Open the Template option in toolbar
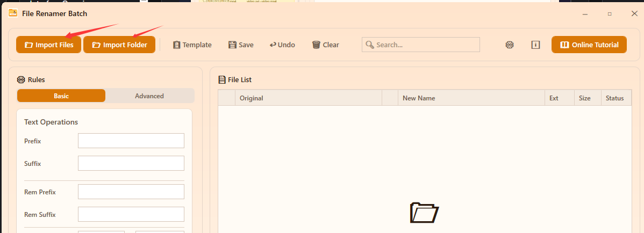Screen dimensions: 644x233 click(192, 45)
